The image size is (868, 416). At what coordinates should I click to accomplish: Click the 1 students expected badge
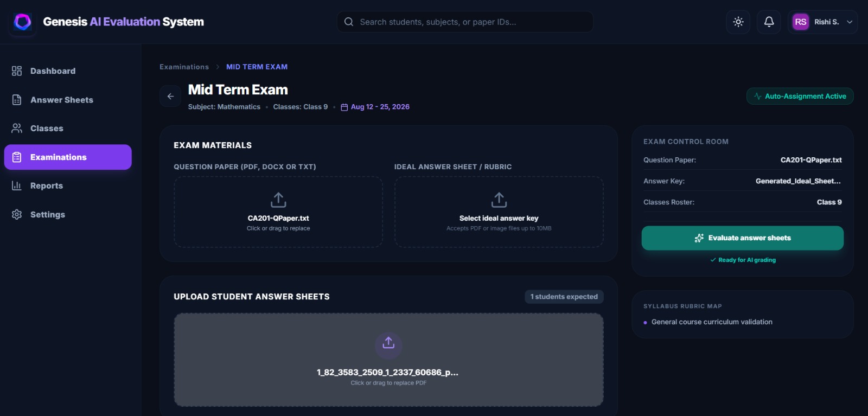pos(564,297)
